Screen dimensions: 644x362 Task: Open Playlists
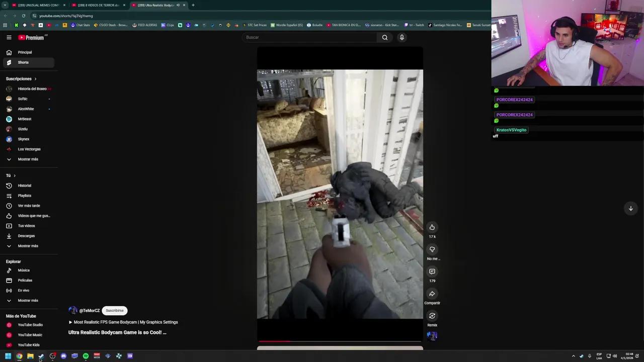pyautogui.click(x=28, y=196)
